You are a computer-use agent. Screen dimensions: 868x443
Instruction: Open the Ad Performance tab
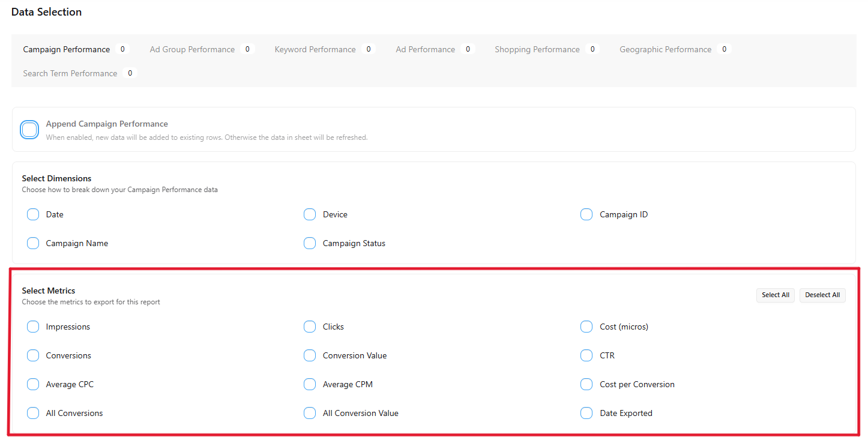(435, 49)
